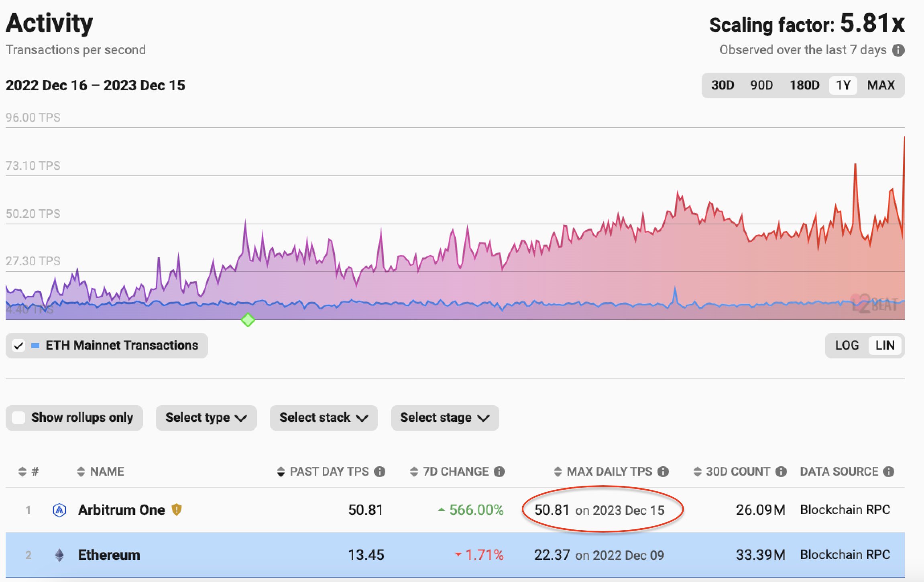924x582 pixels.
Task: Click the green diamond chart milestone marker
Action: [248, 320]
